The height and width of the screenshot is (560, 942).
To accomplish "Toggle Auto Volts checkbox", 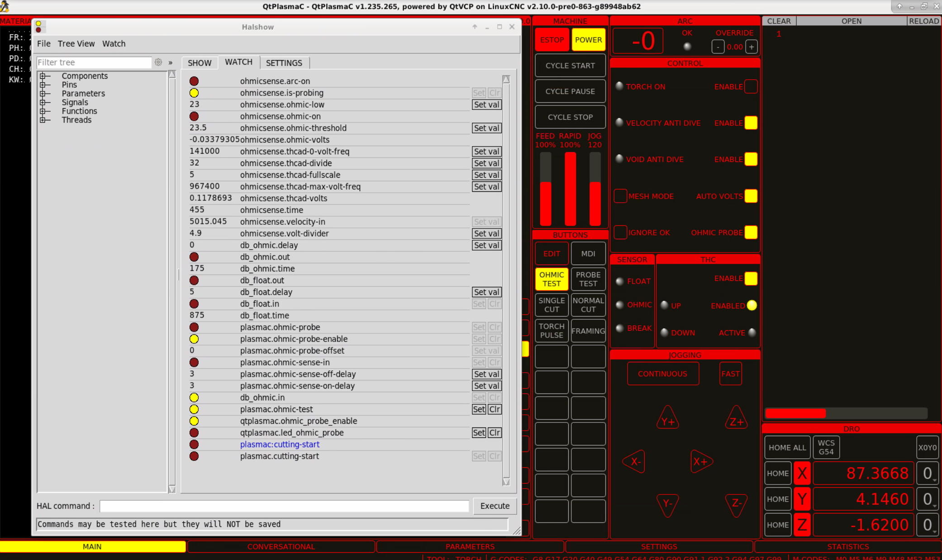I will 751,196.
